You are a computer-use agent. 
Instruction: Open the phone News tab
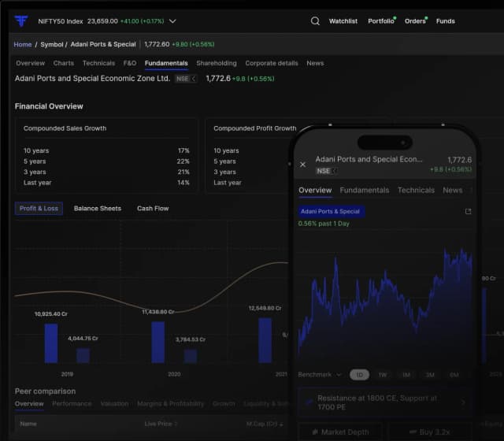pos(453,191)
